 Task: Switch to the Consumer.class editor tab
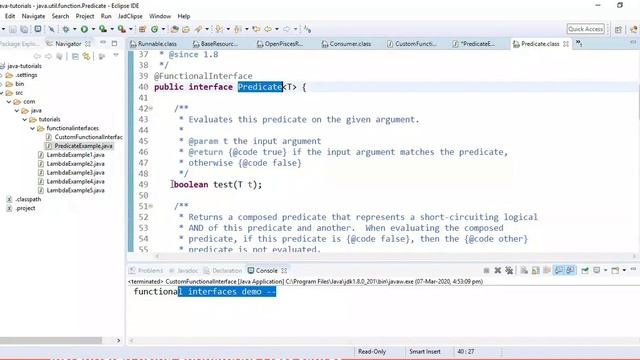click(347, 44)
